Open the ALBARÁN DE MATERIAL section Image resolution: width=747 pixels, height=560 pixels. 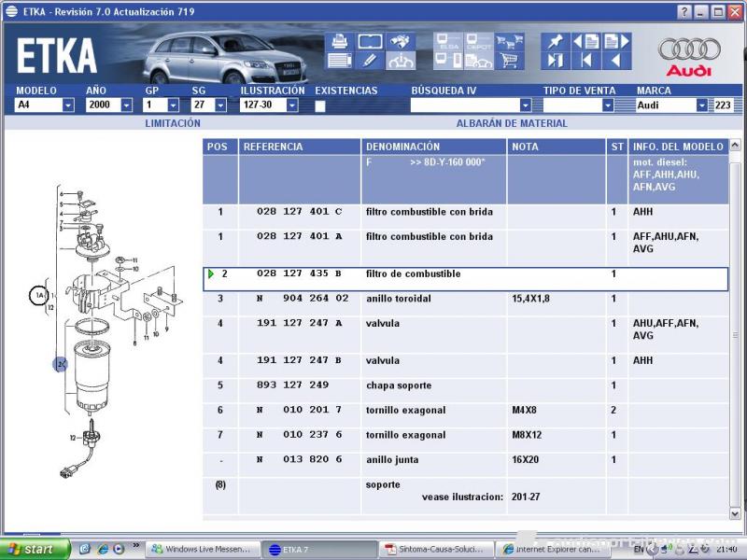[x=512, y=123]
